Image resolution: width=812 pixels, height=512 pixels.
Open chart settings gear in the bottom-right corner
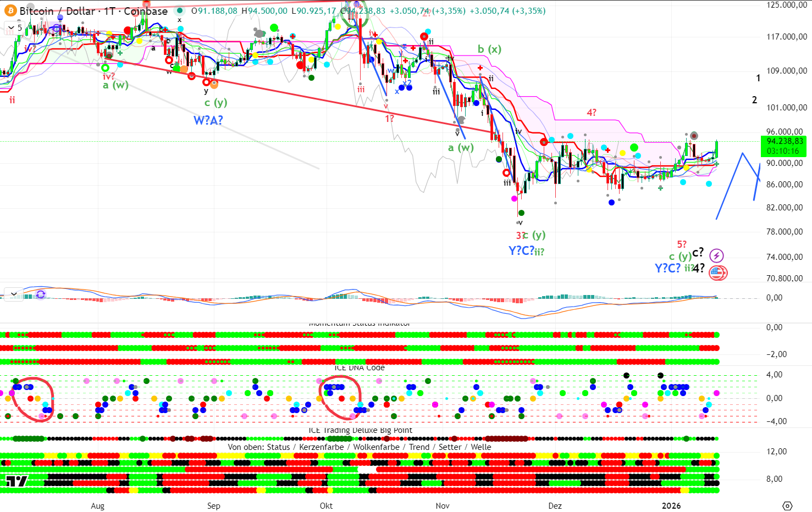tap(787, 505)
